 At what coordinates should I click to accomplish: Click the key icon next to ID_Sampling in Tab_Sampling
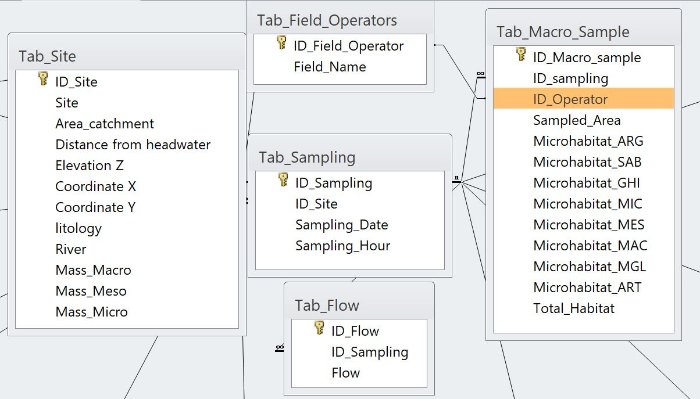[x=283, y=179]
